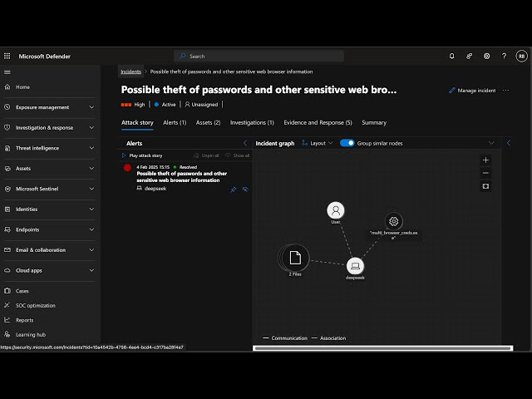Pin the deepseek alert with pin icon
Viewport: 532px width, 399px height.
pos(234,190)
